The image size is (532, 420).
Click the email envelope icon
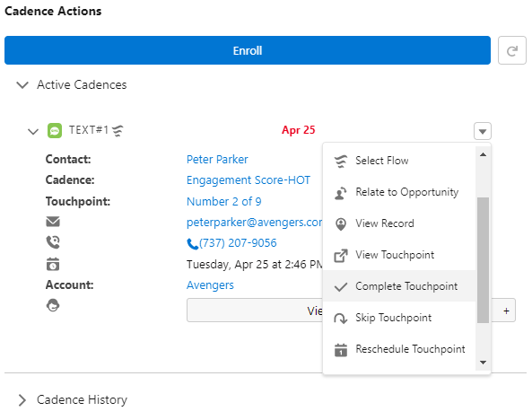53,222
